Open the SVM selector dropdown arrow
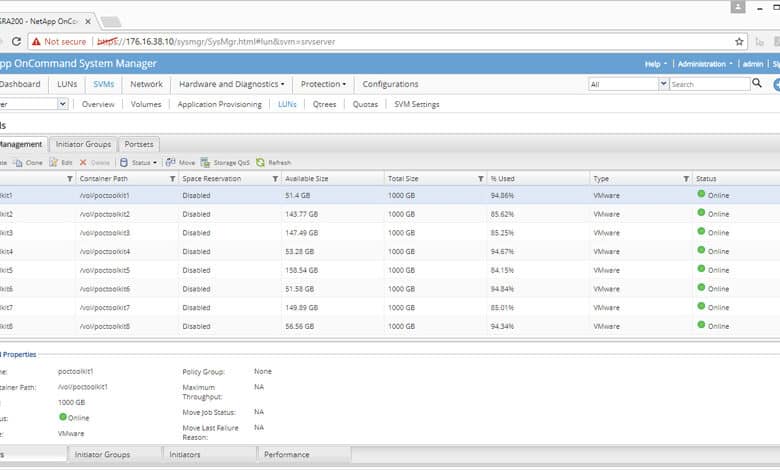The height and width of the screenshot is (470, 780). (63, 104)
